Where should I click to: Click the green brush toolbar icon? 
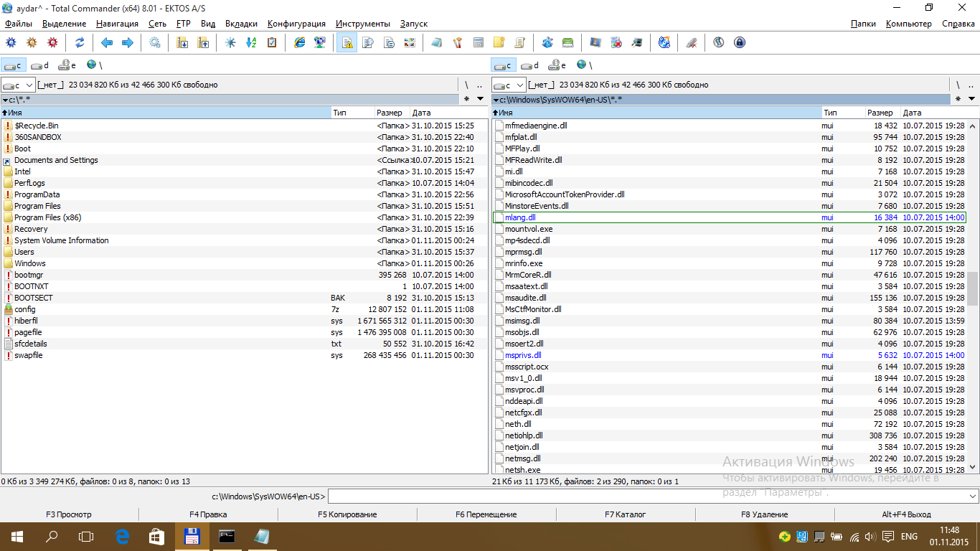(x=567, y=42)
